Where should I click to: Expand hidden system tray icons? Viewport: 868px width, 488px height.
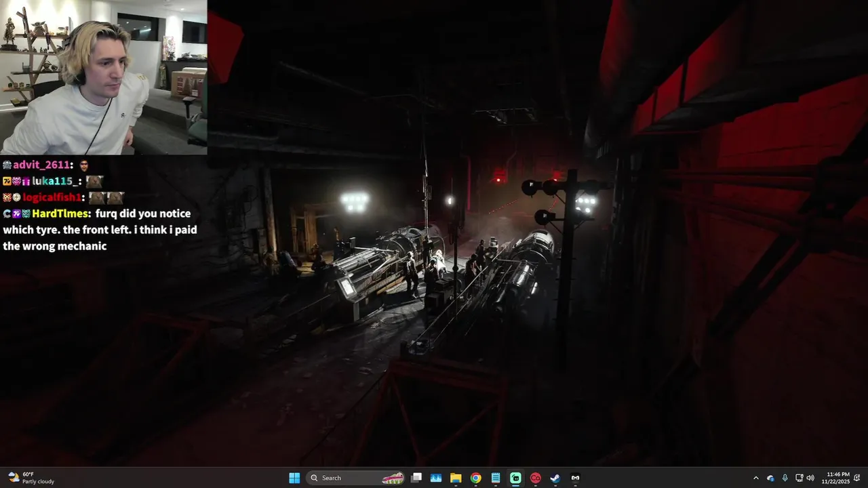[756, 478]
